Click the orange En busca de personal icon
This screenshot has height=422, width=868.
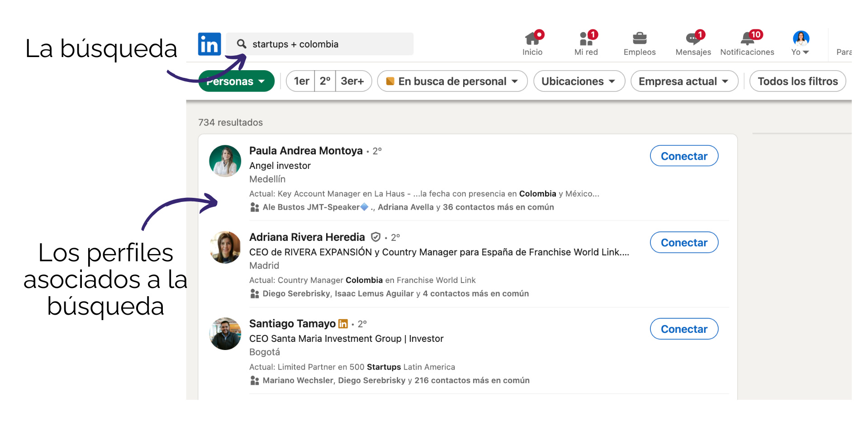[390, 81]
